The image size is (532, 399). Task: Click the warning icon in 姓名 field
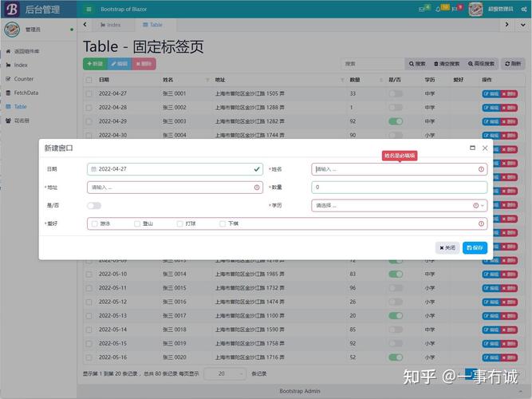coord(481,169)
